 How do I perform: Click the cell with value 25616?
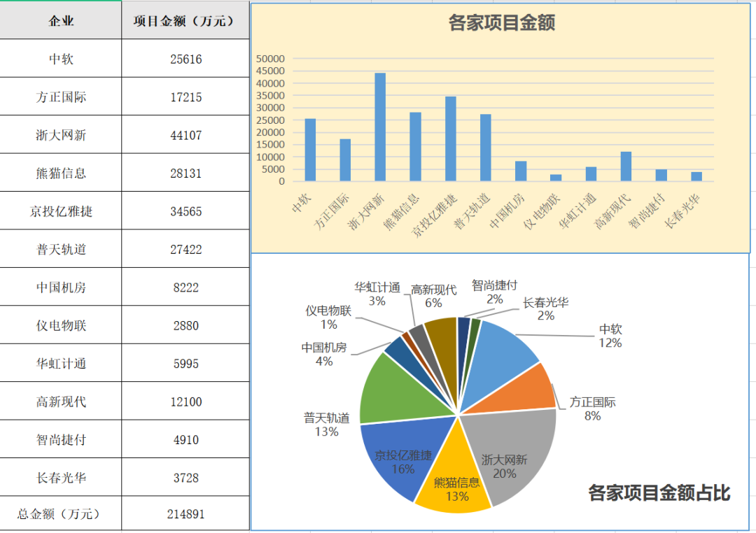tap(185, 58)
